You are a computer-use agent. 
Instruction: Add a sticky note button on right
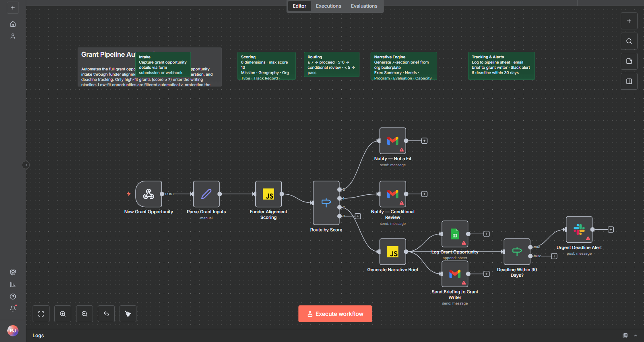629,61
